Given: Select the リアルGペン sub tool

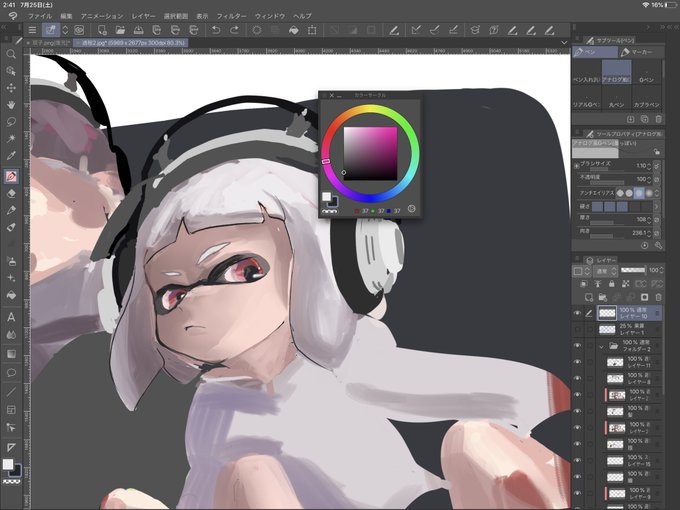Looking at the screenshot, I should [586, 98].
